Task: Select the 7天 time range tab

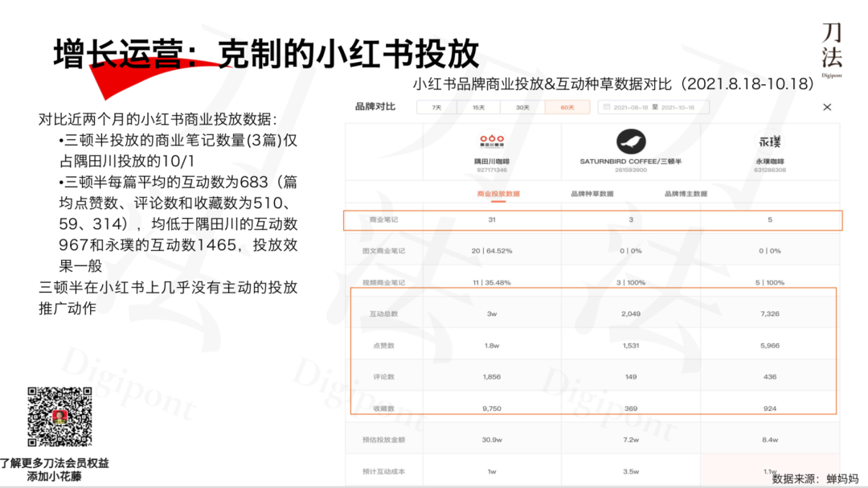Action: tap(436, 108)
